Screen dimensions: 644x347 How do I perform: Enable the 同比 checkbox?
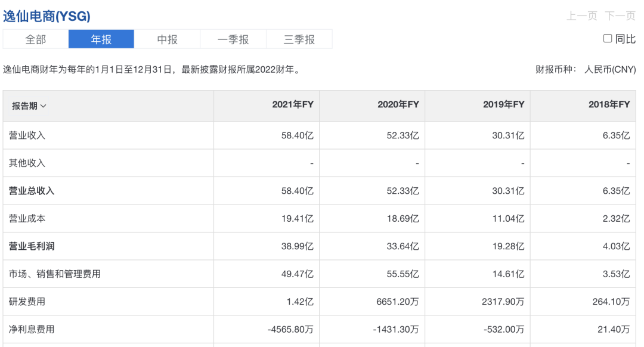[608, 39]
